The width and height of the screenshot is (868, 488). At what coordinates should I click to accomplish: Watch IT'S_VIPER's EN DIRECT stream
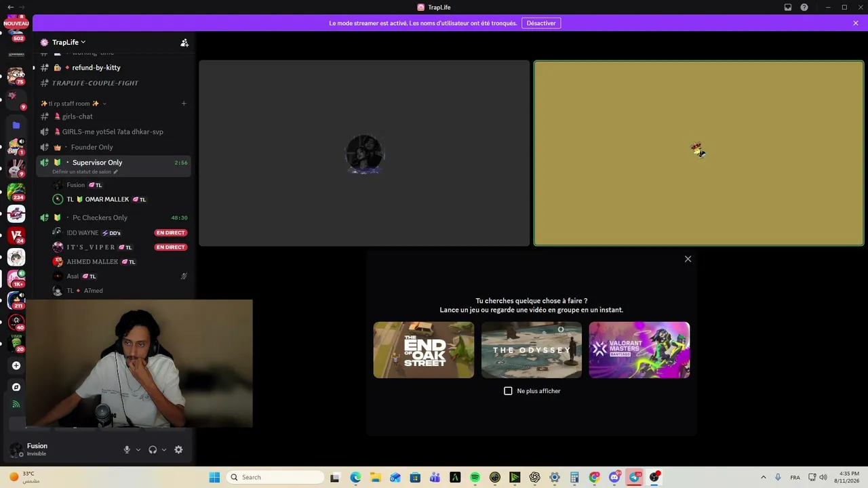pos(170,247)
